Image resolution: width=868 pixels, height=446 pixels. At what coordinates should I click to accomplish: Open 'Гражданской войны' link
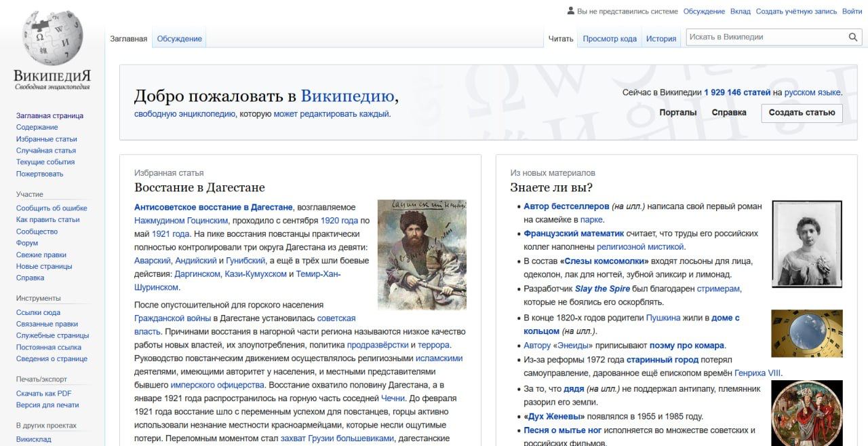point(174,318)
